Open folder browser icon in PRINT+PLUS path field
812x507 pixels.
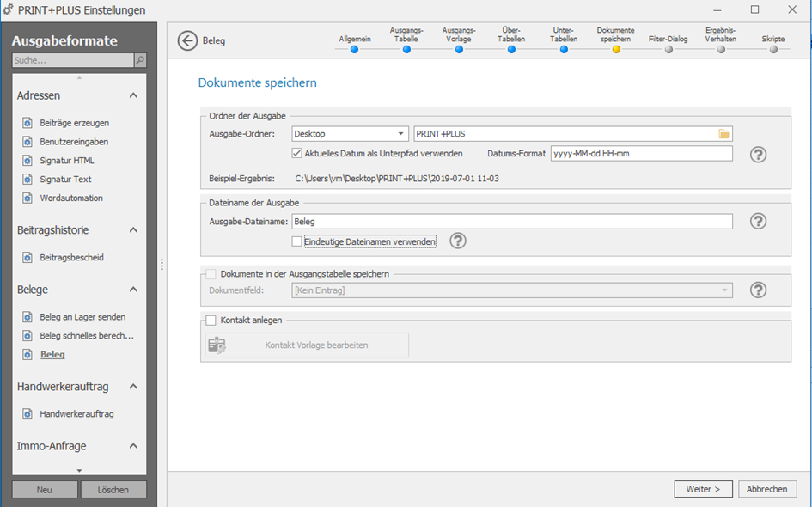[724, 134]
